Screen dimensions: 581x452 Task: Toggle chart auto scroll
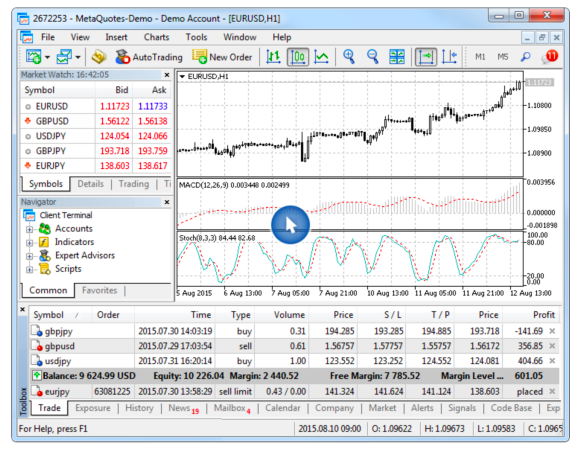point(426,57)
